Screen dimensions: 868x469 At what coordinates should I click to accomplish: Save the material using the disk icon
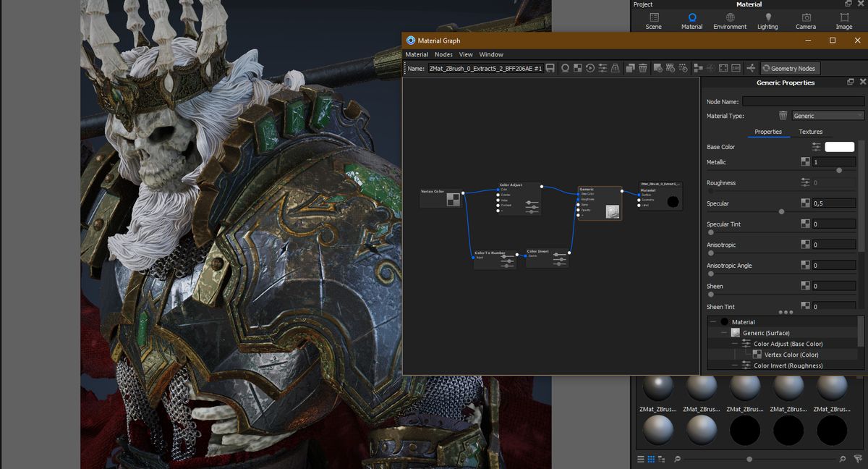point(550,67)
